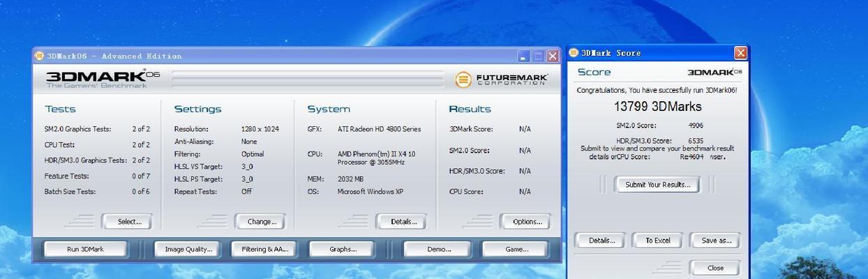Viewport: 868px width, 279px height.
Task: Click the HDR/SM3.0 Score value 6535
Action: (x=695, y=140)
